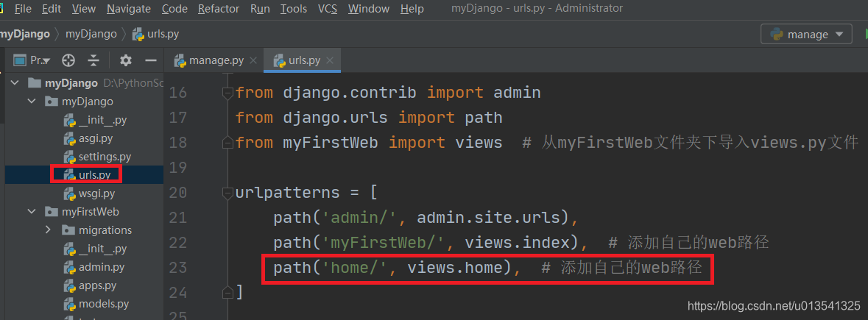Viewport: 868px width, 320px height.
Task: Open the manage run configuration dropdown
Action: pyautogui.click(x=806, y=35)
